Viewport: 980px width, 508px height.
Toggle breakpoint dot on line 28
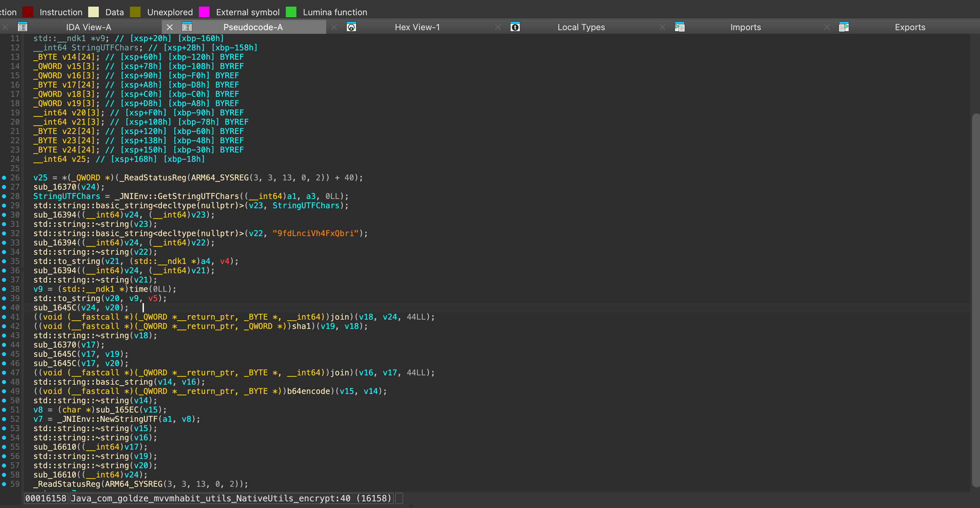(4, 196)
